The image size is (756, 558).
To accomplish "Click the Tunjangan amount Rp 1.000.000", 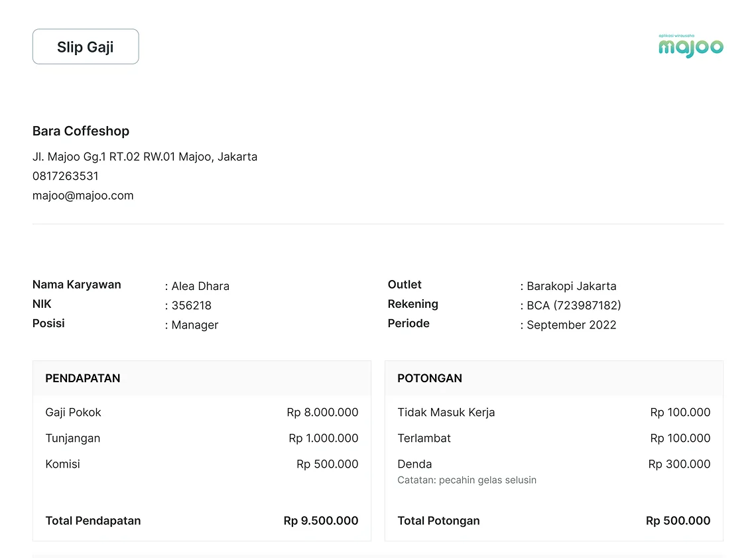I will (x=324, y=439).
